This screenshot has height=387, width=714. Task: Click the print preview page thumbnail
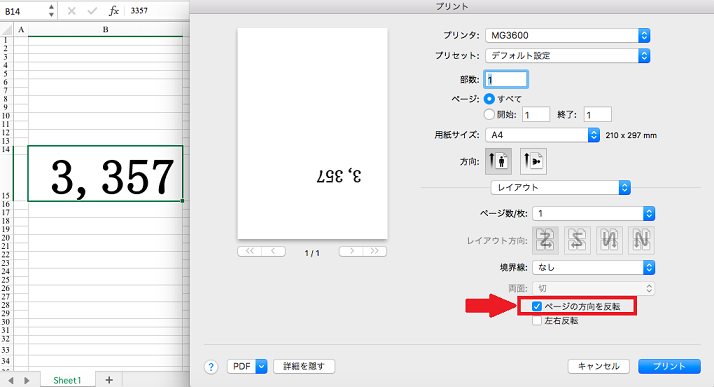[312, 133]
